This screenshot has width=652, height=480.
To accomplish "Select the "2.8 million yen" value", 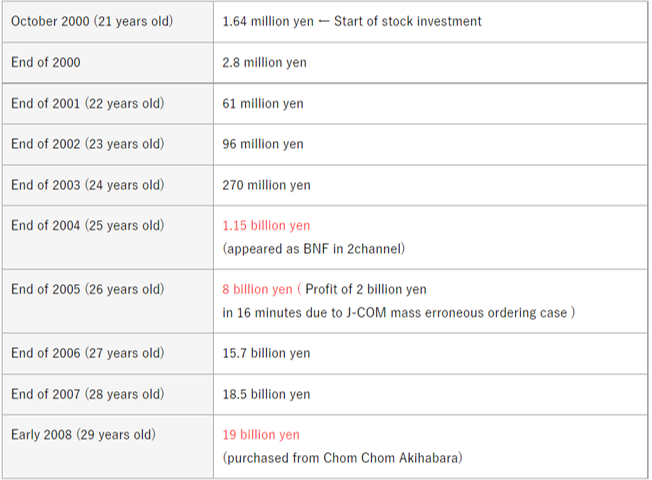I will coord(264,62).
